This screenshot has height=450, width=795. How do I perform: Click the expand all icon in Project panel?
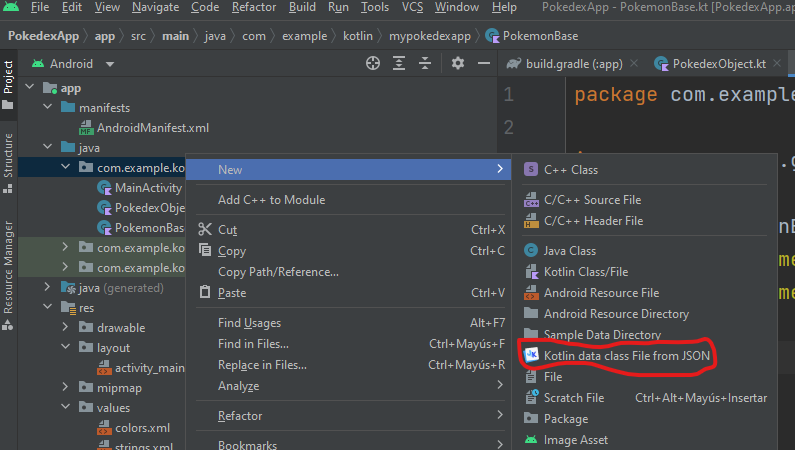point(400,63)
